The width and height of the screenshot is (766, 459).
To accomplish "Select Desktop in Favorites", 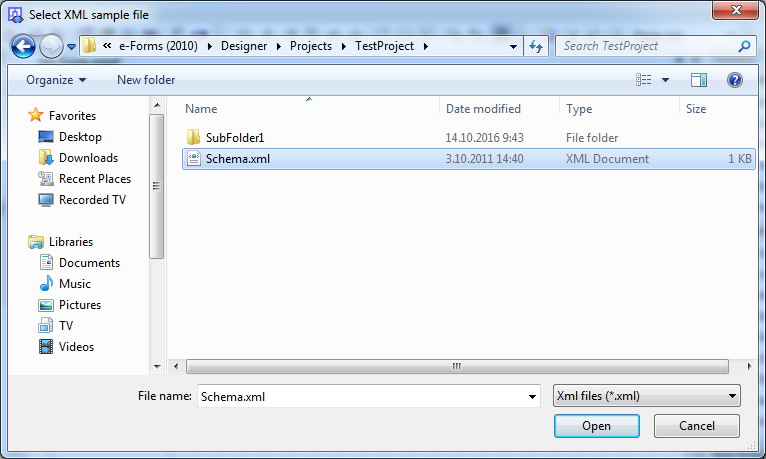I will 80,137.
